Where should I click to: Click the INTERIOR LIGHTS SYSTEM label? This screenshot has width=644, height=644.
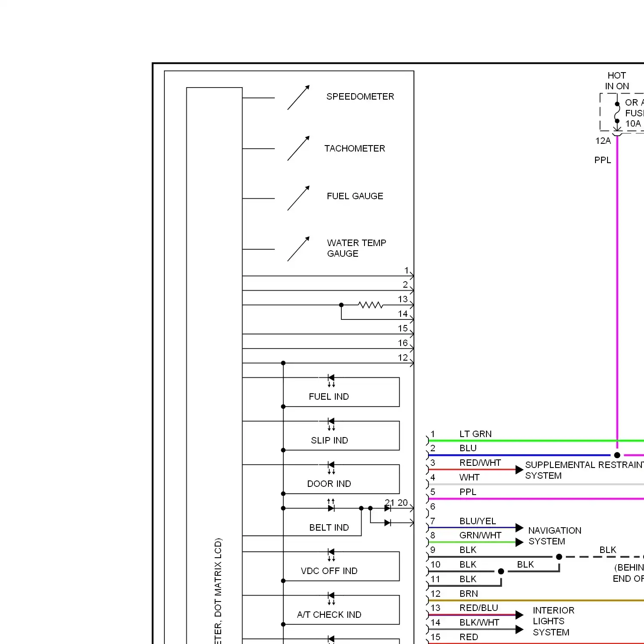click(x=553, y=621)
